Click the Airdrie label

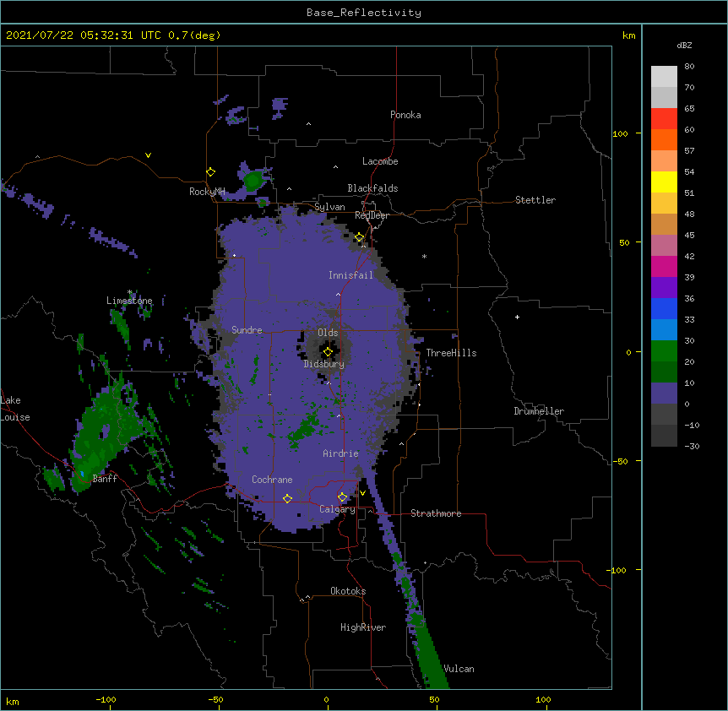click(x=340, y=453)
